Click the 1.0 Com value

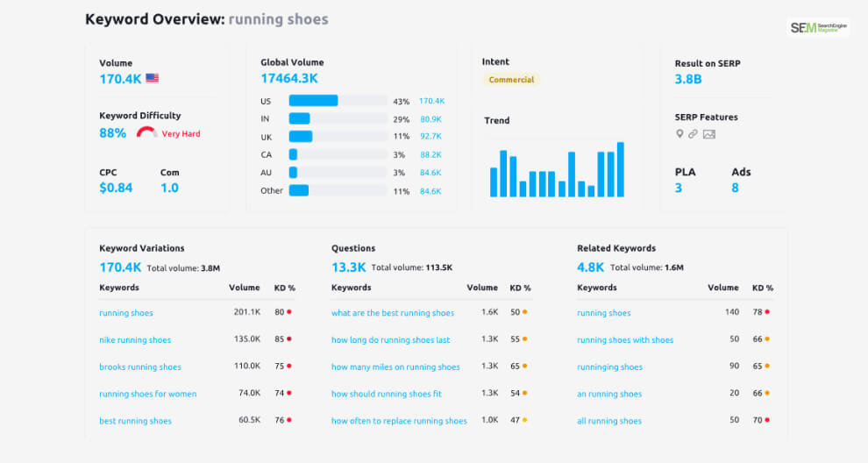[x=169, y=188]
